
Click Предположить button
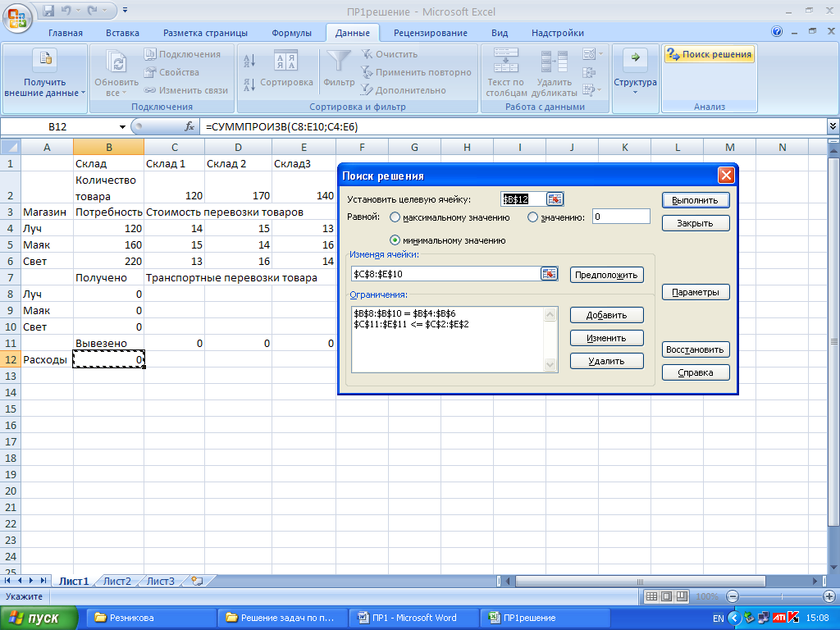(x=606, y=275)
